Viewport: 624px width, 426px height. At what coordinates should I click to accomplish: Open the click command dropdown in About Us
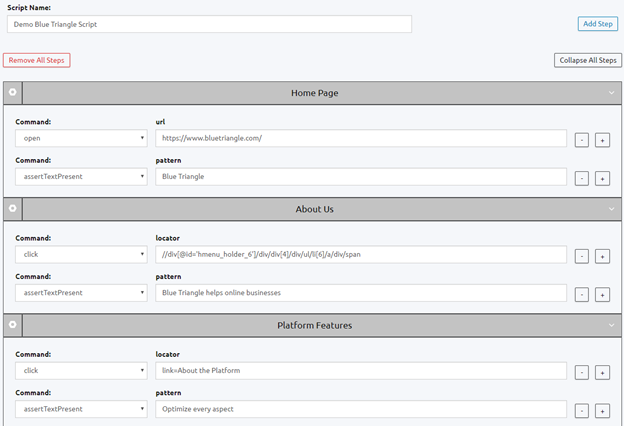pyautogui.click(x=81, y=254)
